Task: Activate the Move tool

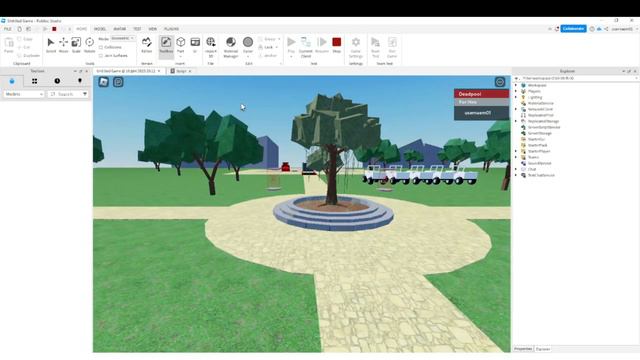Action: [x=63, y=45]
